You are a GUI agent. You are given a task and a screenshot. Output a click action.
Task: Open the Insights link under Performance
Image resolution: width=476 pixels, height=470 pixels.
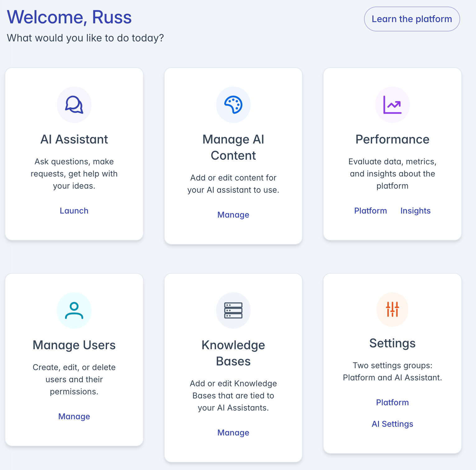(x=415, y=211)
